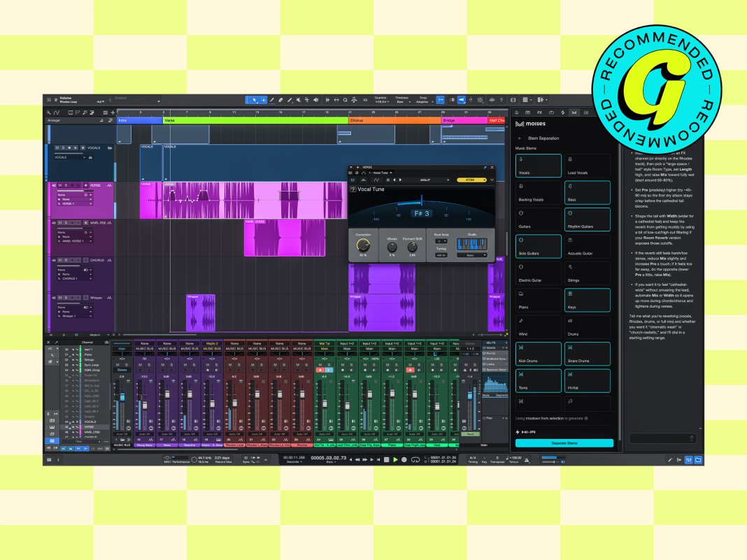Open the Scale dropdown in Vocal Tune
This screenshot has width=747, height=560.
[x=471, y=255]
